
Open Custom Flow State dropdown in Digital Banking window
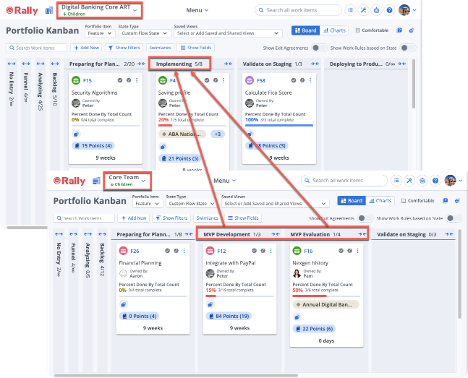pos(144,33)
